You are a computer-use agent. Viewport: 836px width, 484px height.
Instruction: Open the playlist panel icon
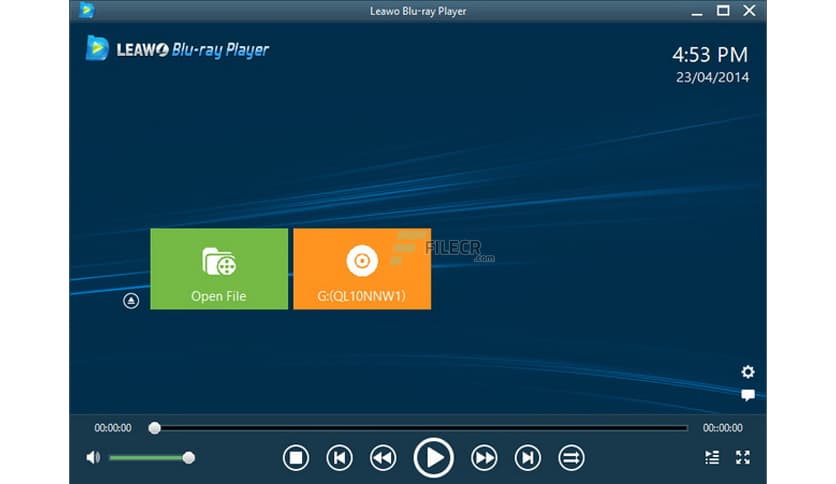coord(712,457)
